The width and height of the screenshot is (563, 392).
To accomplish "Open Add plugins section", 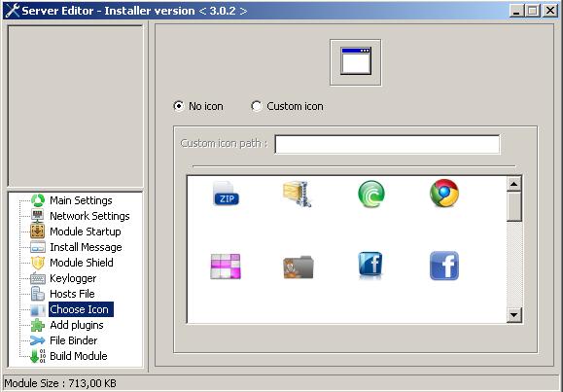I will pyautogui.click(x=77, y=325).
